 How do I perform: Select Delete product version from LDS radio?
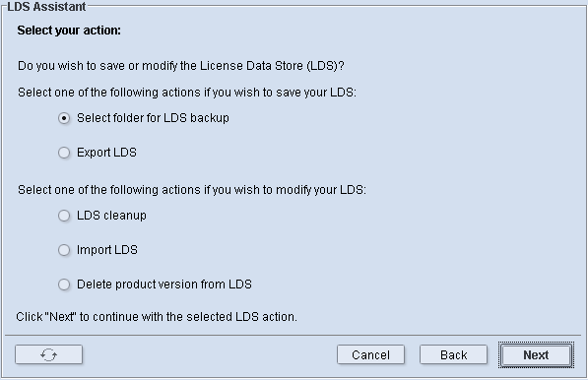[x=64, y=285]
